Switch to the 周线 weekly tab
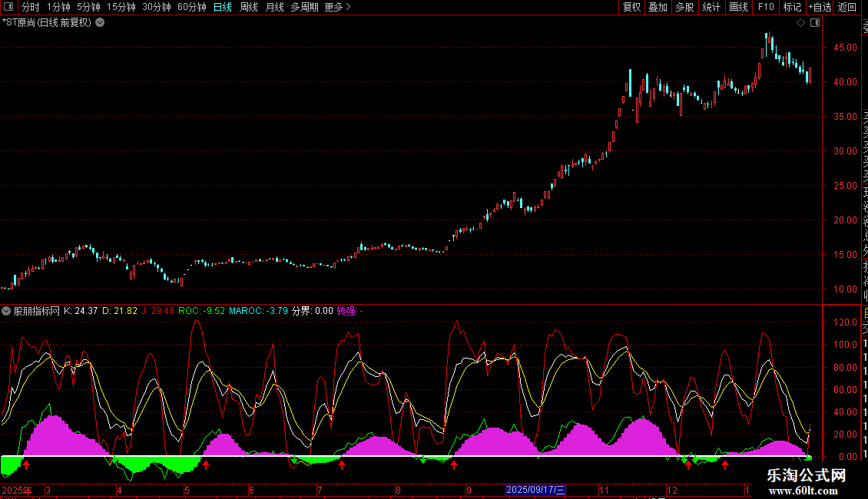 coord(249,7)
